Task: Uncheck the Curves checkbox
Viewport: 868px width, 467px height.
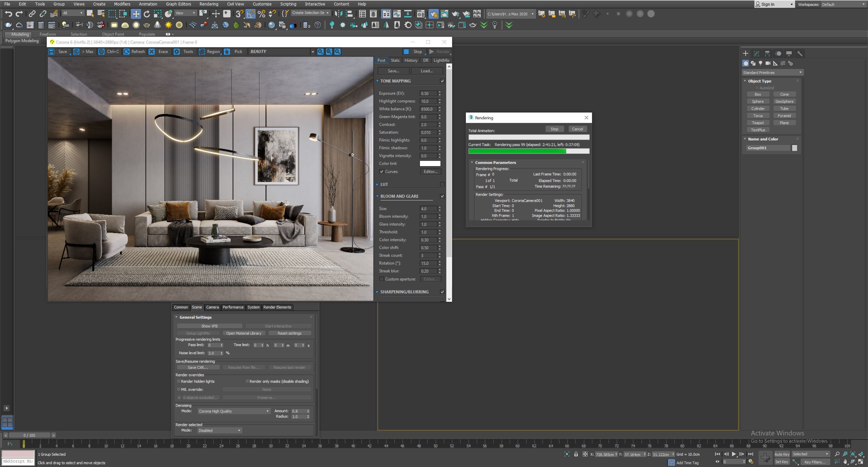Action: [x=381, y=171]
